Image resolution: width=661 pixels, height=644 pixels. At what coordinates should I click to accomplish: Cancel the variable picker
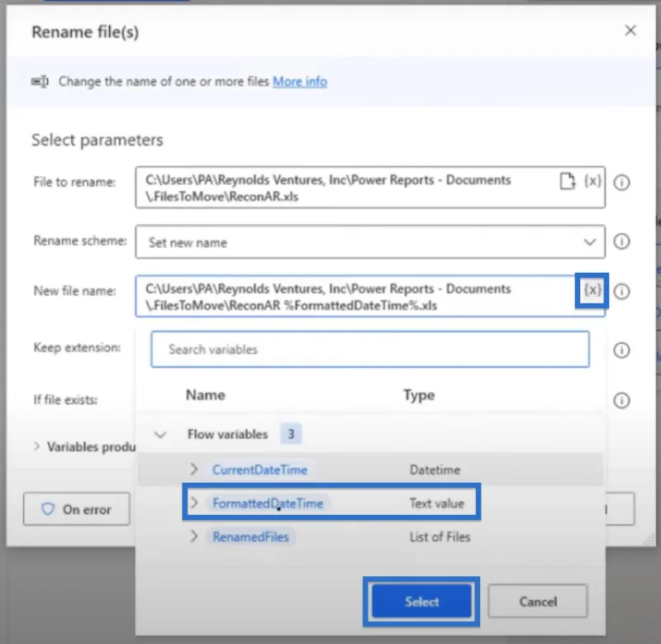click(x=538, y=601)
